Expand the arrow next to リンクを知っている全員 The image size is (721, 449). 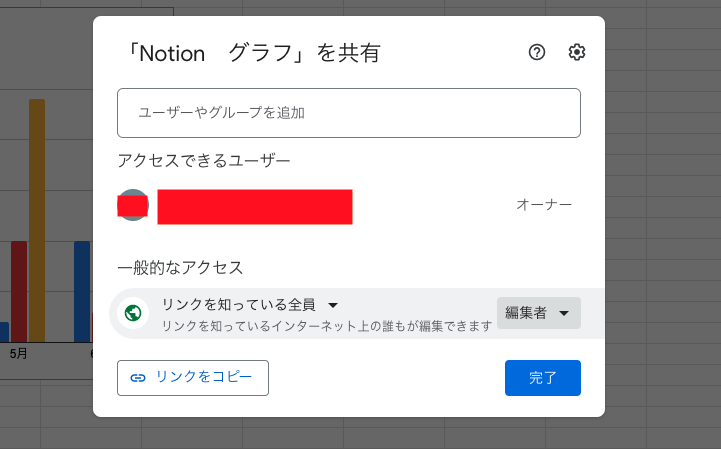333,305
